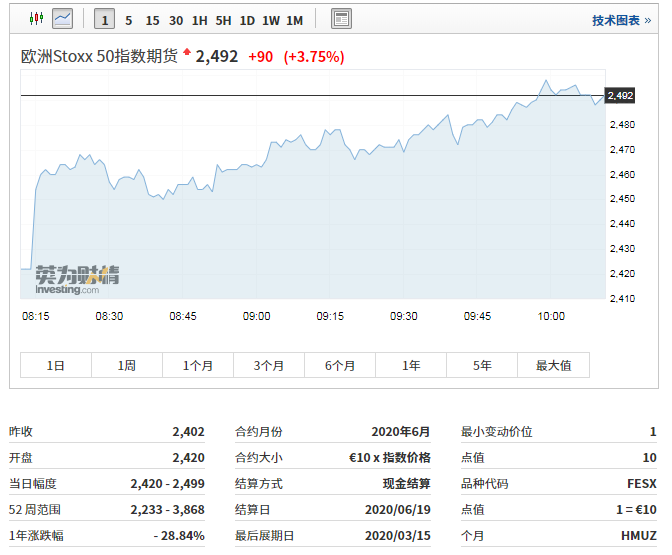Select the 5 minute interval
The width and height of the screenshot is (672, 555).
tap(128, 20)
